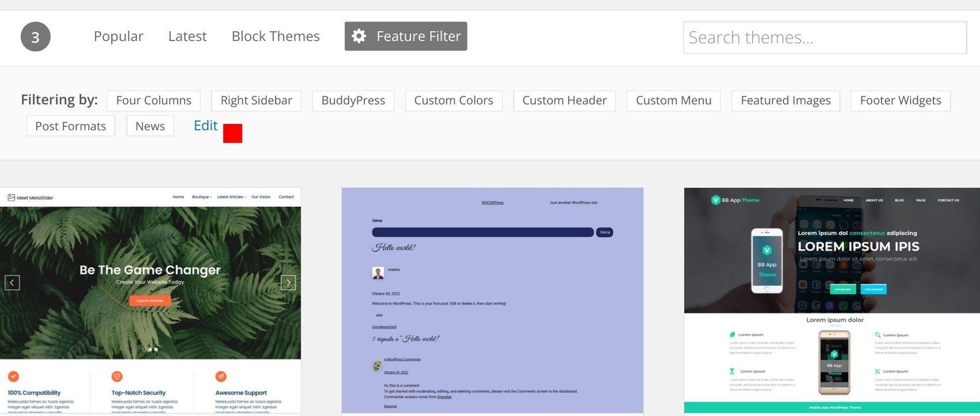Viewport: 980px width, 416px height.
Task: Click the gear icon in Feature Filter
Action: pyautogui.click(x=359, y=36)
